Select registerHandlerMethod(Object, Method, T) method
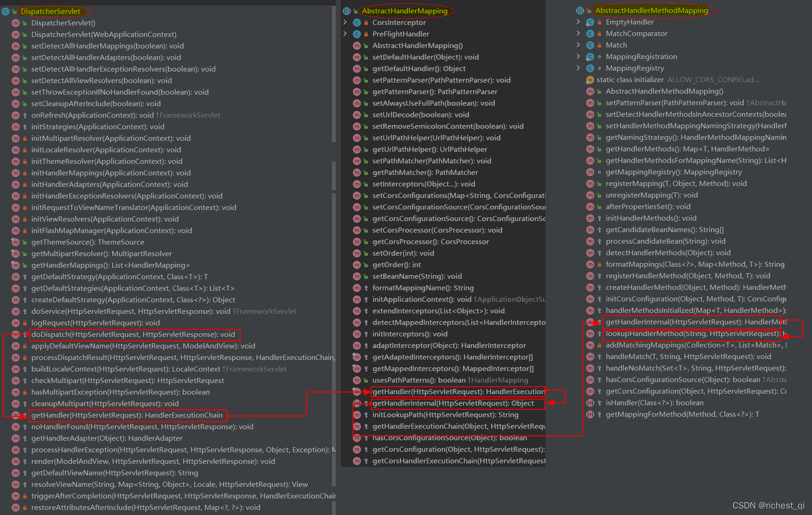The width and height of the screenshot is (812, 515). pyautogui.click(x=688, y=275)
